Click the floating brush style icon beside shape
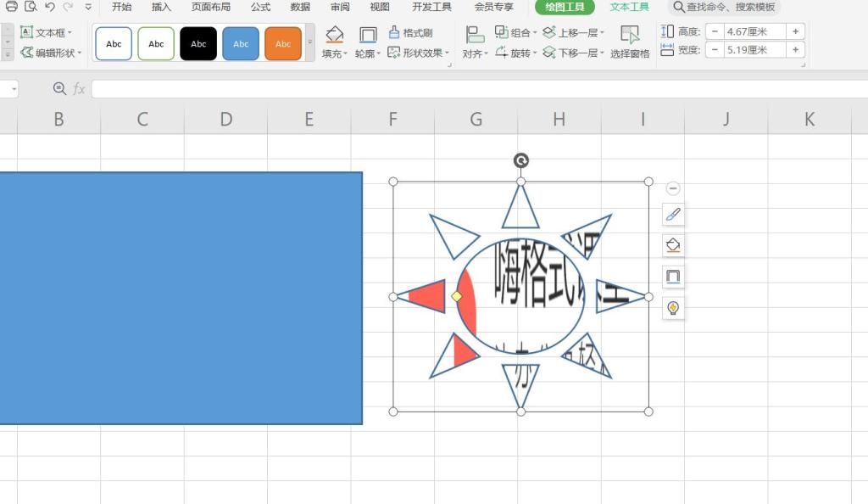 (673, 216)
